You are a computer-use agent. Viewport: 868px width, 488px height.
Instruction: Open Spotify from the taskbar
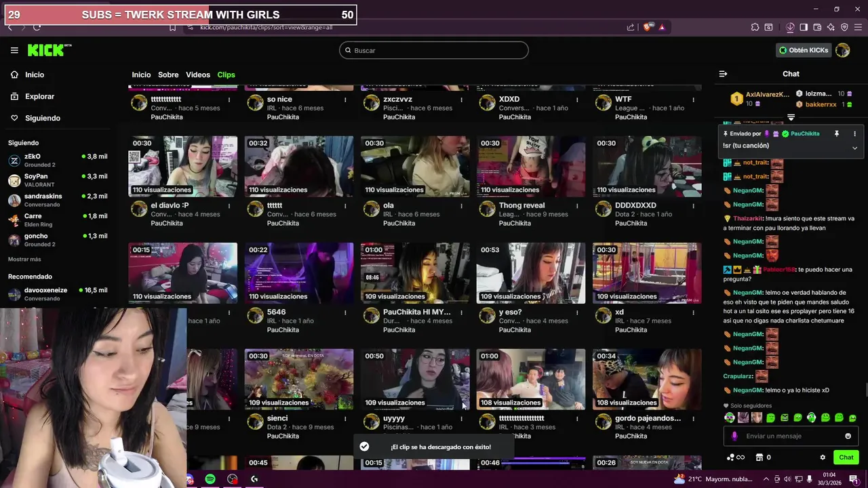pos(210,479)
